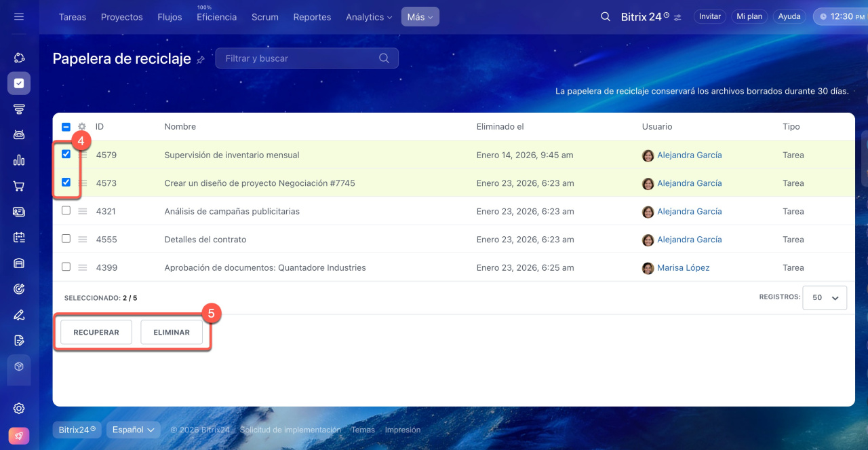Uncheck the checkbox for task 4579

point(66,154)
